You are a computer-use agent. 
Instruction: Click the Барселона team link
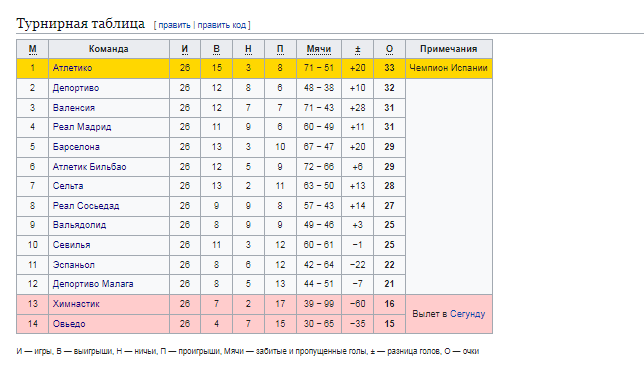76,147
